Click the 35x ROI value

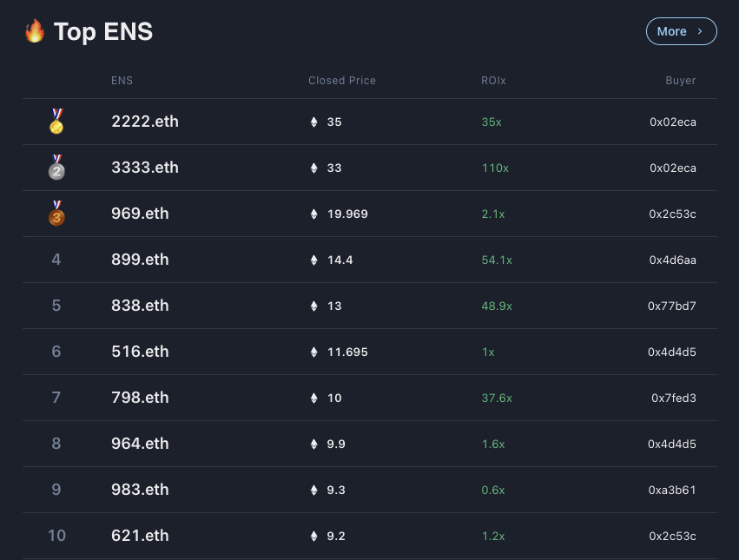point(492,122)
